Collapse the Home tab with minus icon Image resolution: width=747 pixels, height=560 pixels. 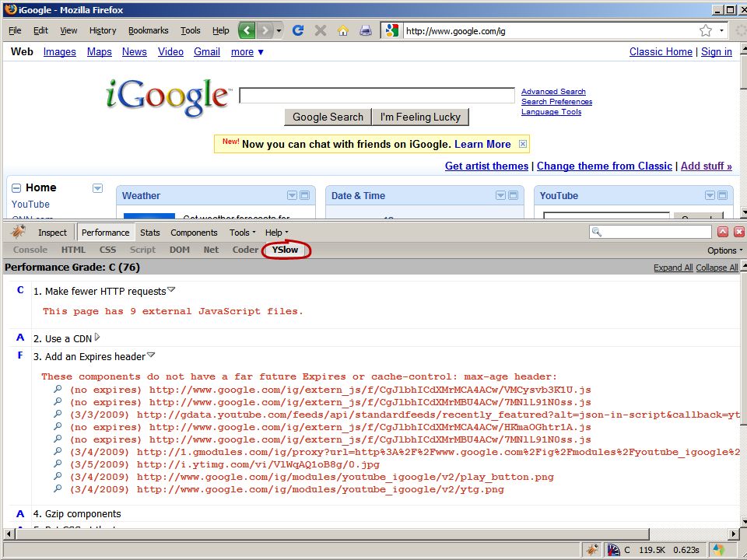[16, 188]
